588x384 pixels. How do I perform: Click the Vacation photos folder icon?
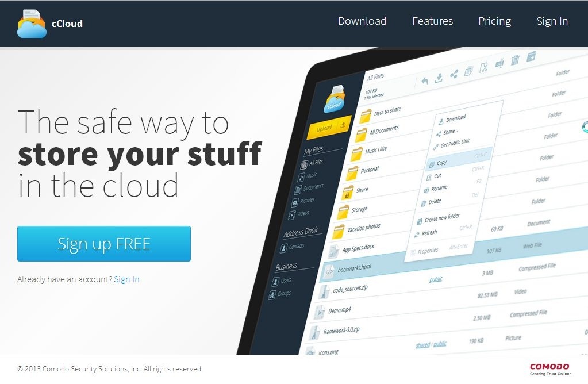tap(338, 231)
